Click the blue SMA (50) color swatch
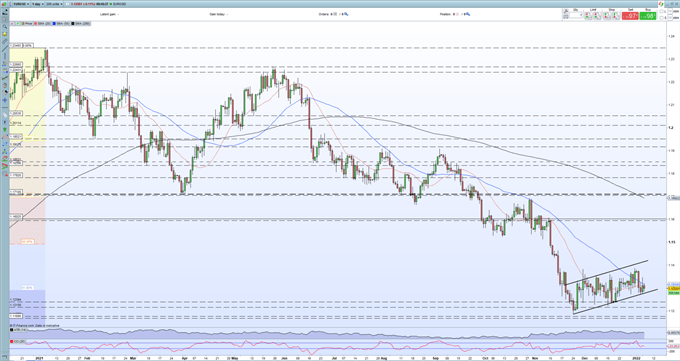This screenshot has height=361, width=680. pos(54,23)
